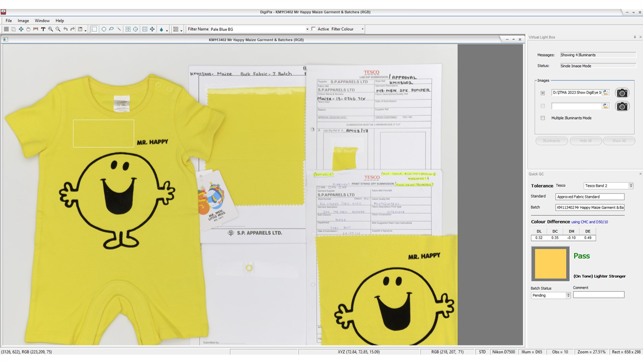Screen dimensions: 643x363
Task: Click the Comment input field
Action: 599,295
